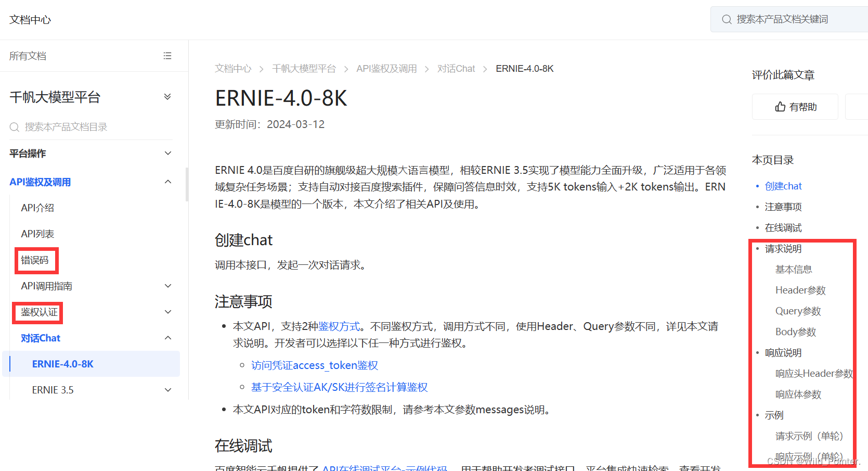
Task: Open the API列表 page
Action: 37,234
